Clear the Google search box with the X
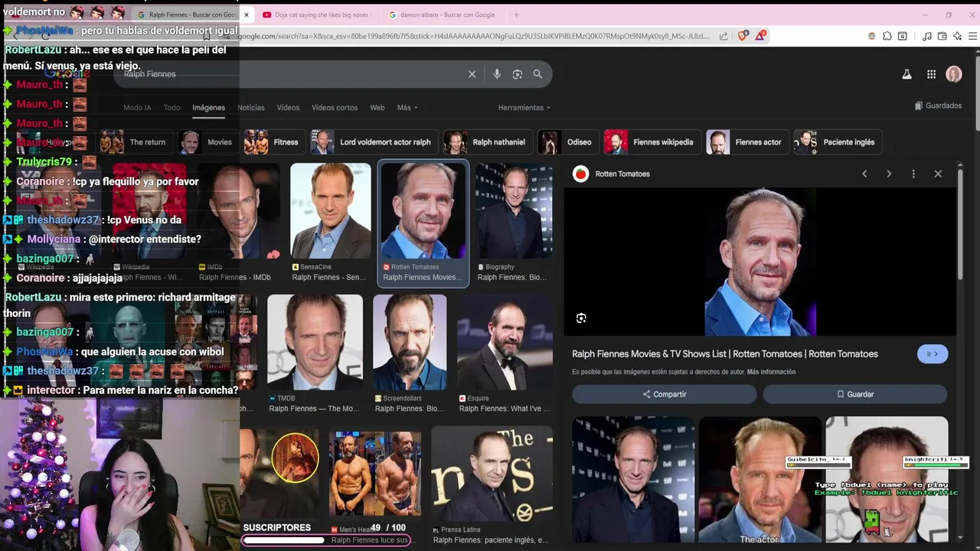Image resolution: width=980 pixels, height=551 pixels. coord(472,74)
